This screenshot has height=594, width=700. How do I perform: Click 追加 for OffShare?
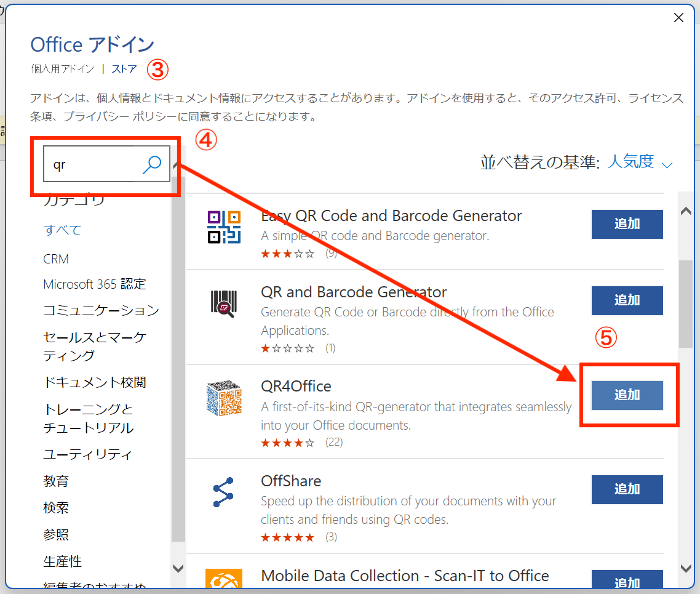(x=627, y=489)
